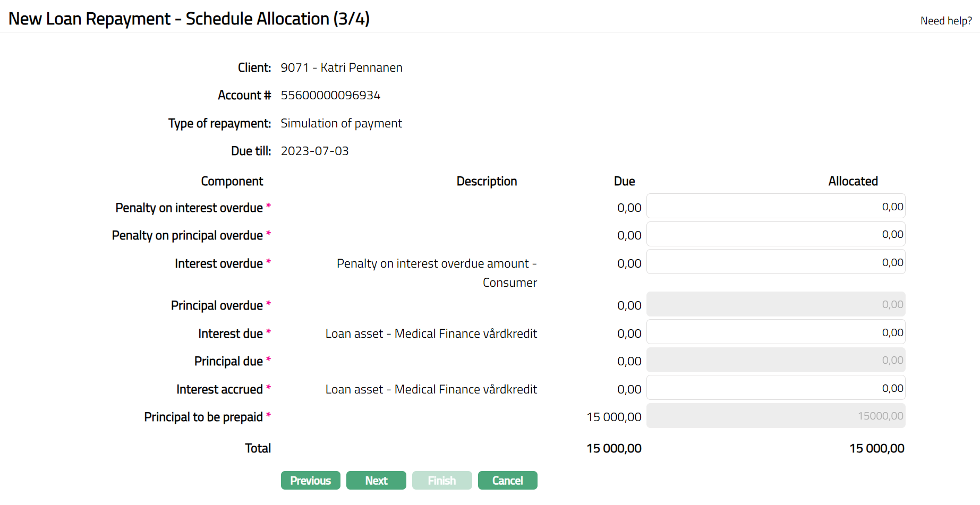The width and height of the screenshot is (980, 505).
Task: Click the client name 9071 - Katri Pennanen
Action: [x=342, y=68]
